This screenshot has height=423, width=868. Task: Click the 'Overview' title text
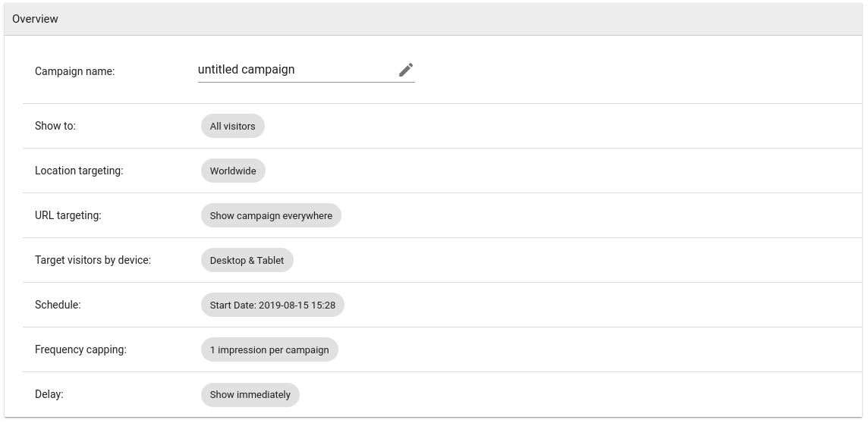click(35, 19)
